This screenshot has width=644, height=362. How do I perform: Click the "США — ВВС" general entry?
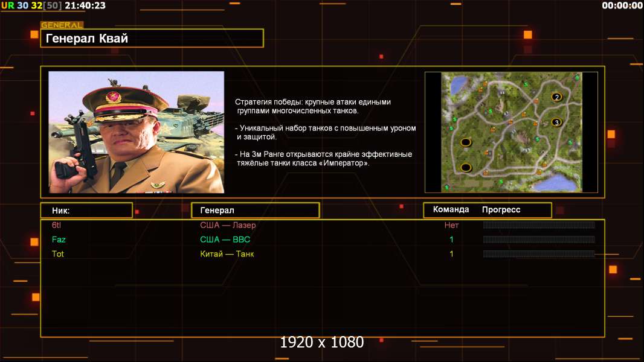point(225,240)
